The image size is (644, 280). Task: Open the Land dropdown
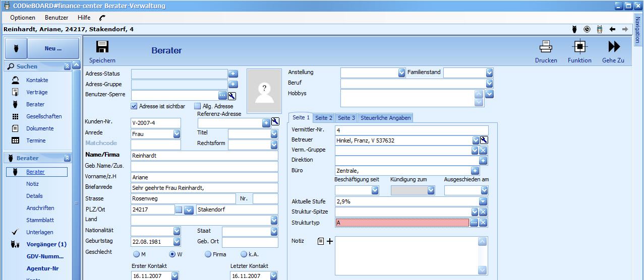(x=274, y=220)
